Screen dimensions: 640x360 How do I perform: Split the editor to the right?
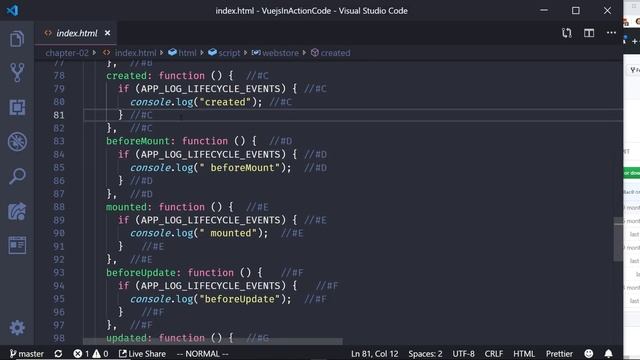(x=589, y=33)
